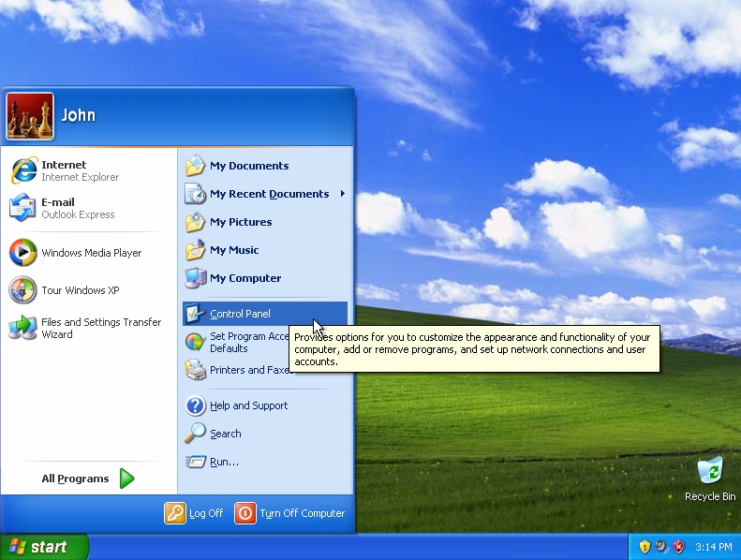Click the yellow security shield tray icon
741x560 pixels.
[645, 547]
